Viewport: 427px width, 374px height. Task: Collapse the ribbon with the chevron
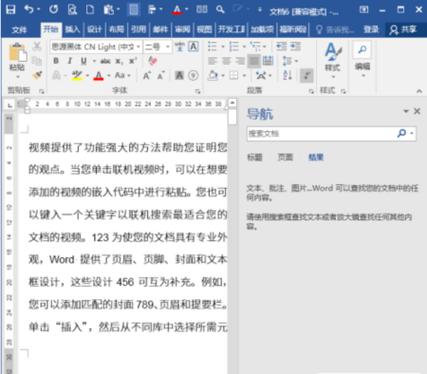[x=419, y=91]
